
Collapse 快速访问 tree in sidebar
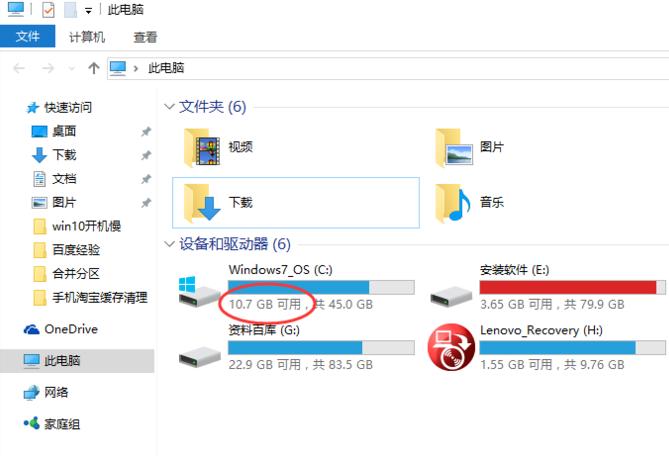coord(19,107)
